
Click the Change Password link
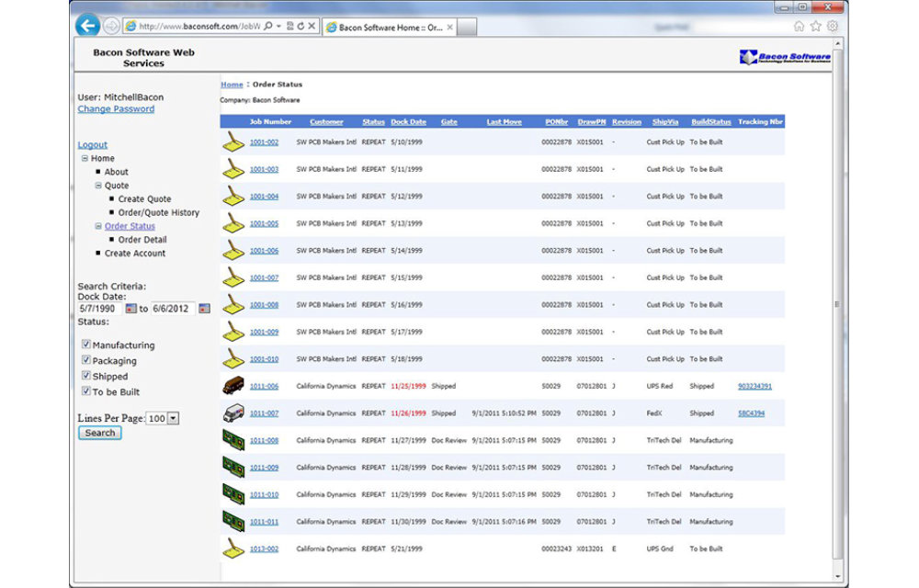(116, 109)
